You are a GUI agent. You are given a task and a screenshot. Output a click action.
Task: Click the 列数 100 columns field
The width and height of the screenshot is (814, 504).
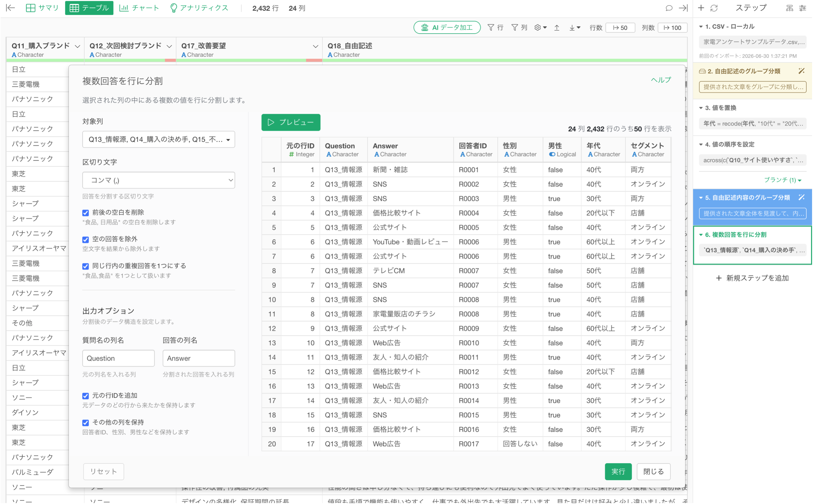tap(672, 28)
